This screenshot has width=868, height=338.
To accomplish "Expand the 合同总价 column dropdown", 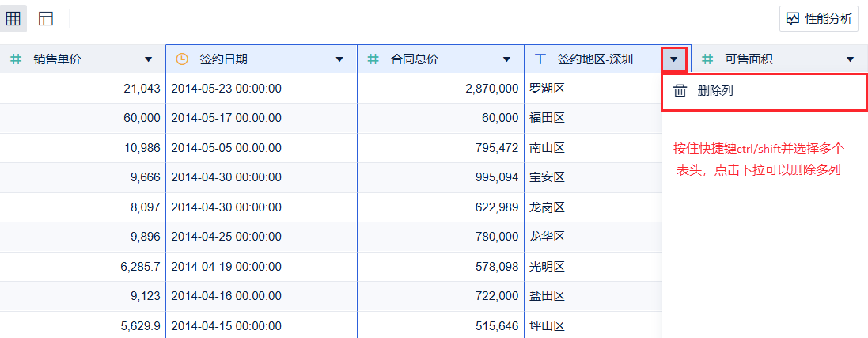I will tap(506, 59).
